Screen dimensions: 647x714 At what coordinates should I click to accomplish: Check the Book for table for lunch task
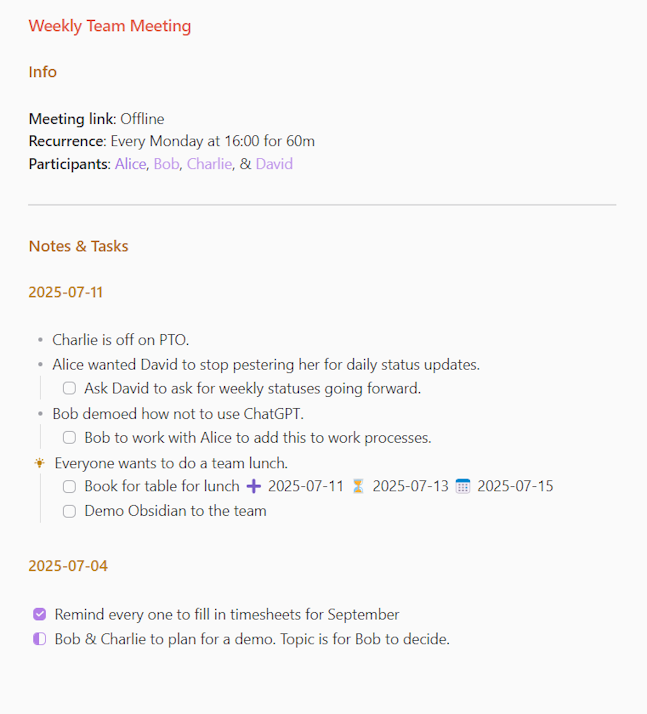tap(69, 486)
